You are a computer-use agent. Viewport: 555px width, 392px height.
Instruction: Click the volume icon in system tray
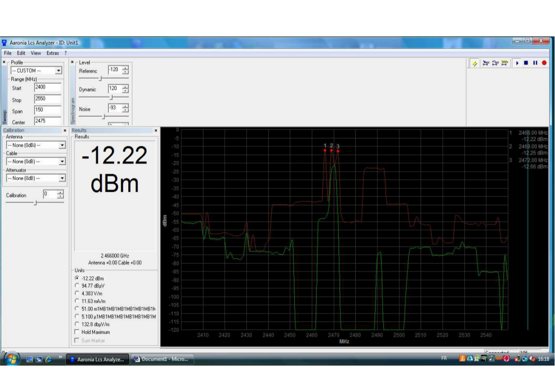tap(532, 359)
